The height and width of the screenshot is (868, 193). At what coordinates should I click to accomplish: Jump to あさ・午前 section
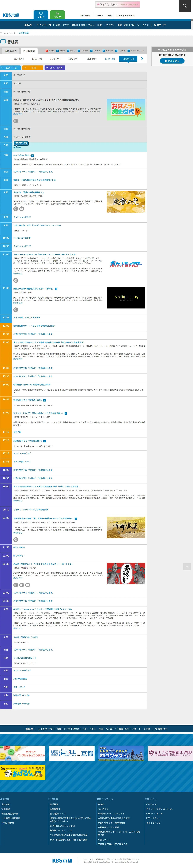coord(11,68)
